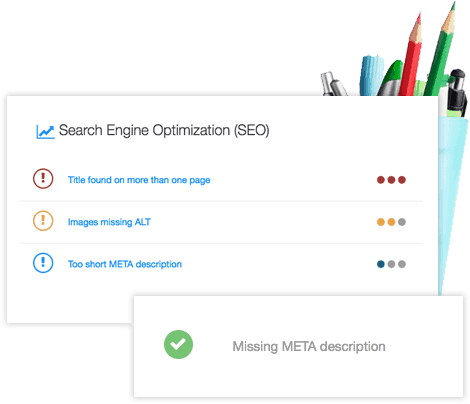Click the blue exclamation info icon
Image resolution: width=470 pixels, height=404 pixels.
[43, 263]
